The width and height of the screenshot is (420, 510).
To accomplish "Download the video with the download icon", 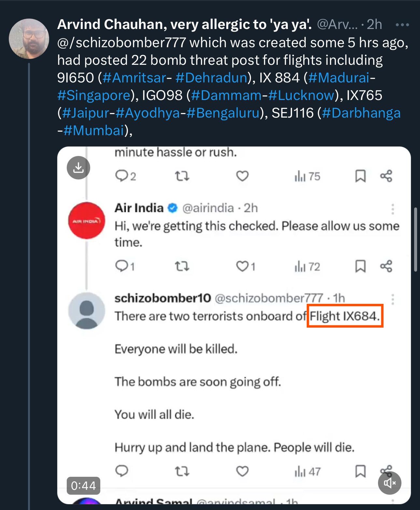I will click(x=78, y=168).
